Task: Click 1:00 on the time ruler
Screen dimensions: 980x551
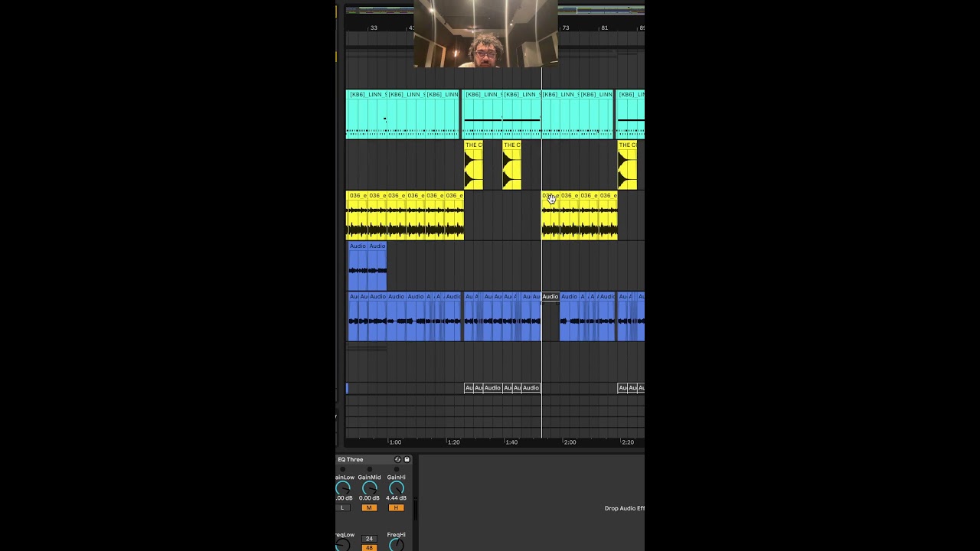Action: coord(395,442)
